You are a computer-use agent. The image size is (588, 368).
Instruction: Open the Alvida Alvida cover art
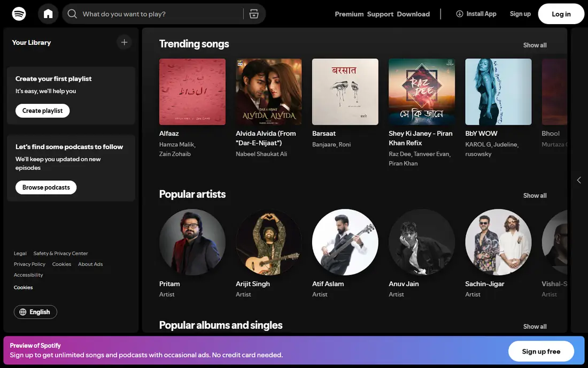269,91
